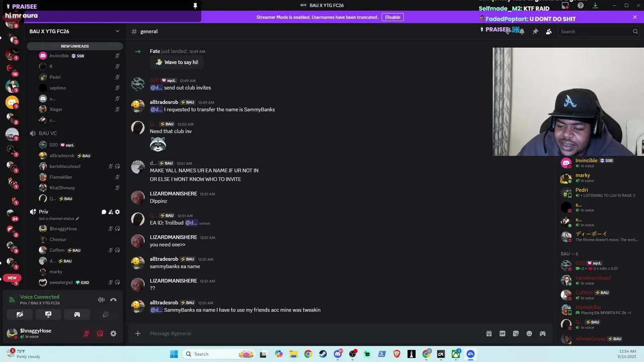Open File Explorer from the taskbar
644x362 pixels.
click(293, 354)
